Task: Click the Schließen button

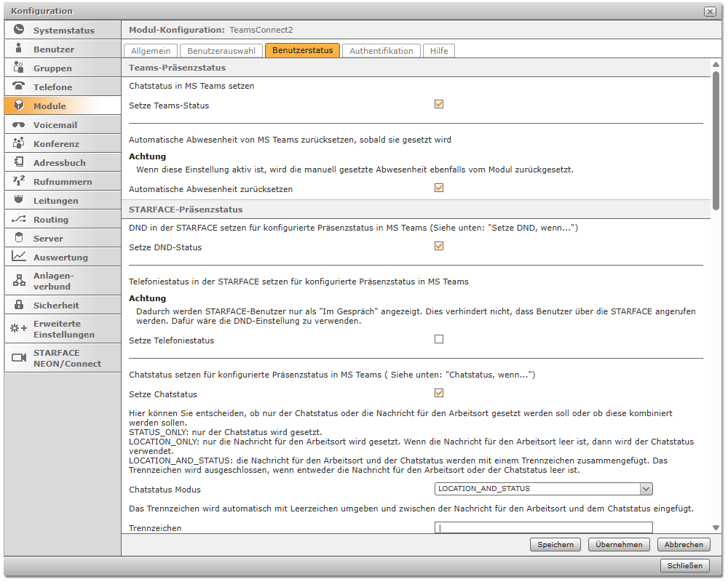Action: pos(685,565)
